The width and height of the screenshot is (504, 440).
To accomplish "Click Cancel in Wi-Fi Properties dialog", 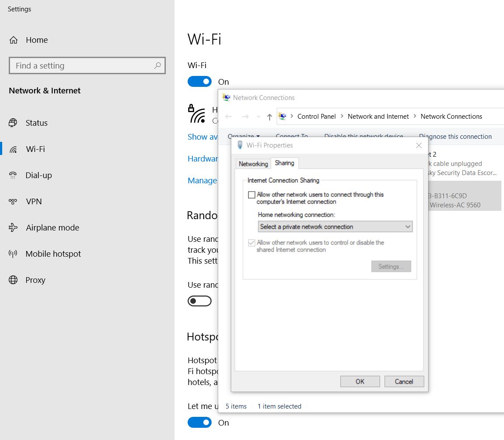I will point(404,382).
